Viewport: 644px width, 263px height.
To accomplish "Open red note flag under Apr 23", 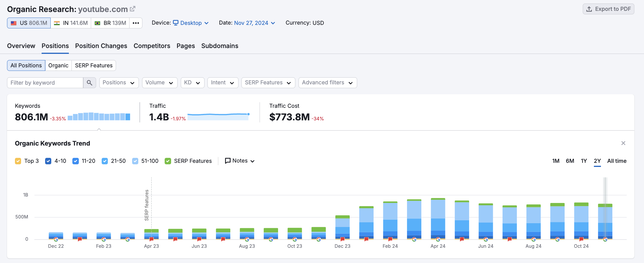I will pyautogui.click(x=151, y=239).
